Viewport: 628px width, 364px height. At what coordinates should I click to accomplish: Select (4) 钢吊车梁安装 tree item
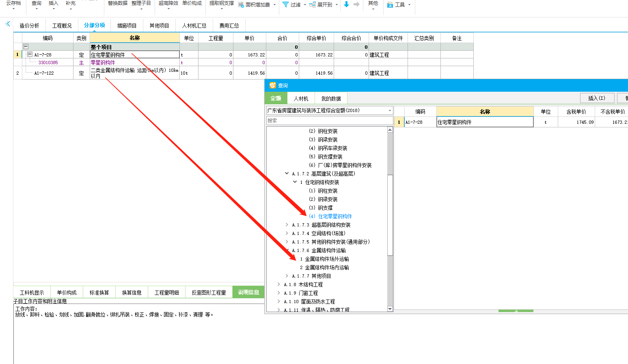pyautogui.click(x=328, y=148)
